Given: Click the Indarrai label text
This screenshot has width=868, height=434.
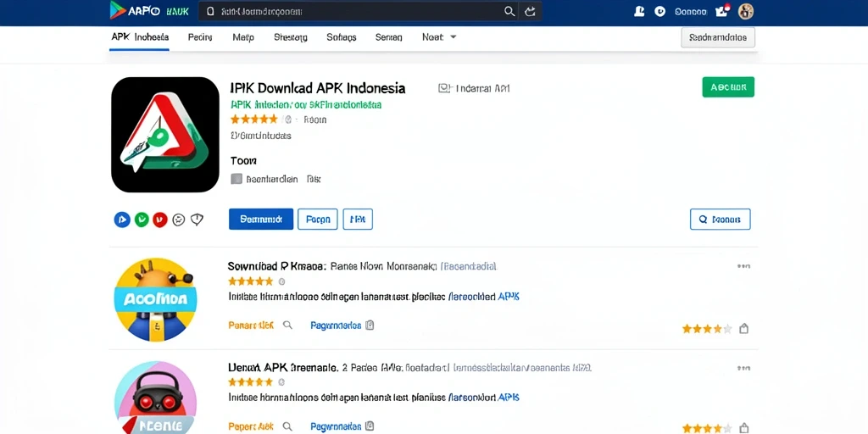Looking at the screenshot, I should [482, 88].
